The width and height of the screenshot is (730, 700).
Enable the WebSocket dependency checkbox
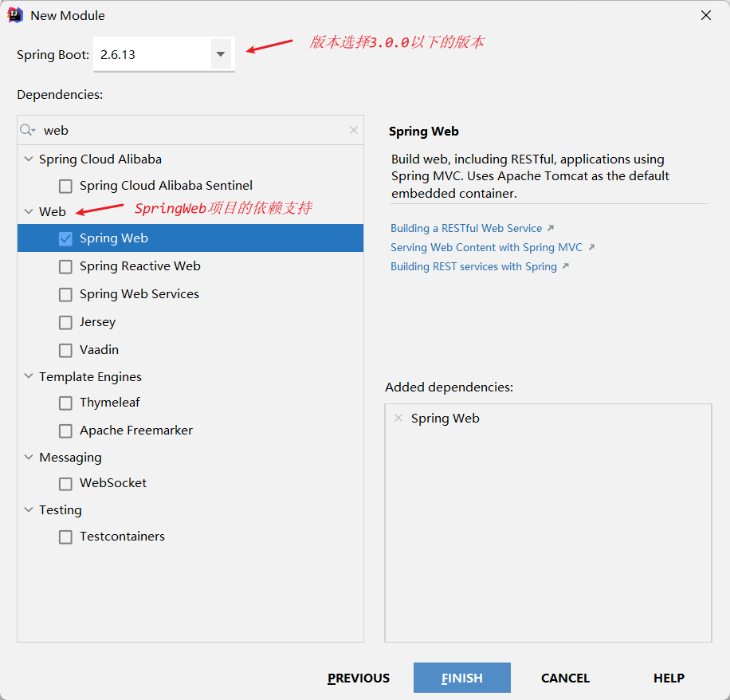(x=65, y=484)
